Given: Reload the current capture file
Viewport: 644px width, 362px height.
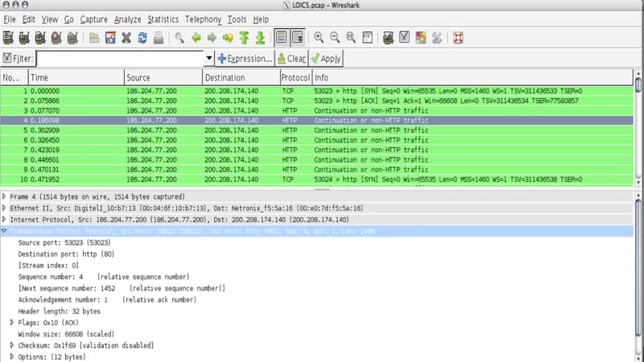Looking at the screenshot, I should click(x=142, y=37).
